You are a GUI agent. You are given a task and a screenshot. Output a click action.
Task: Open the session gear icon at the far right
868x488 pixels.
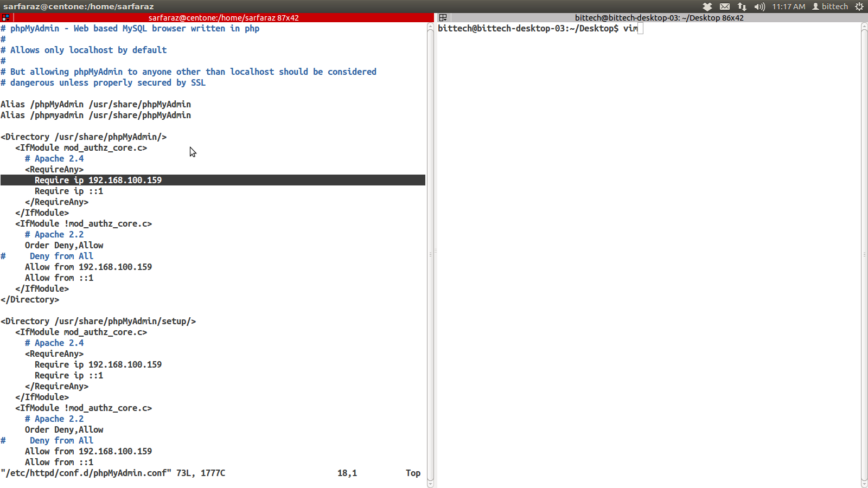860,7
